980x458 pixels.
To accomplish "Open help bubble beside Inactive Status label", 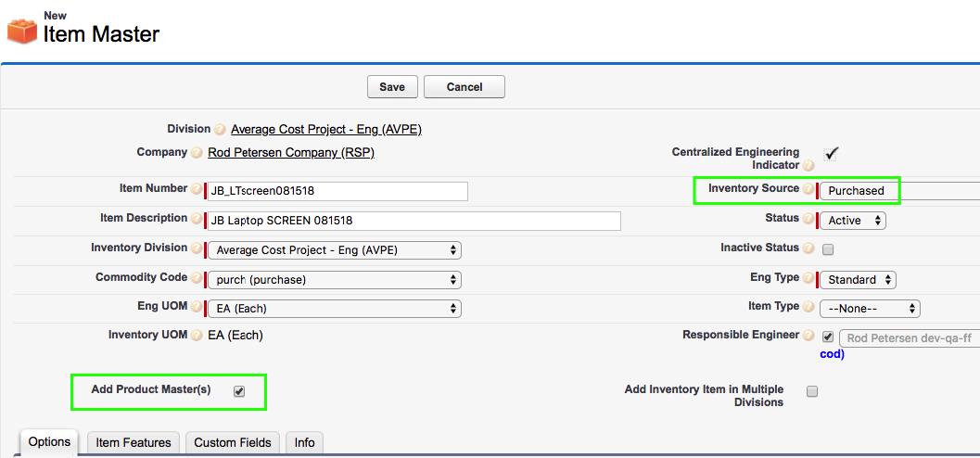I will click(808, 248).
